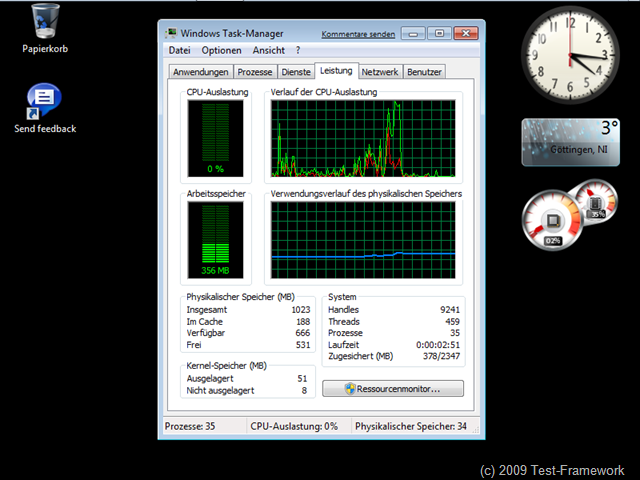Screen dimensions: 640x480
Task: Click the CPU-Auslastung 0 % meter
Action: pyautogui.click(x=216, y=138)
